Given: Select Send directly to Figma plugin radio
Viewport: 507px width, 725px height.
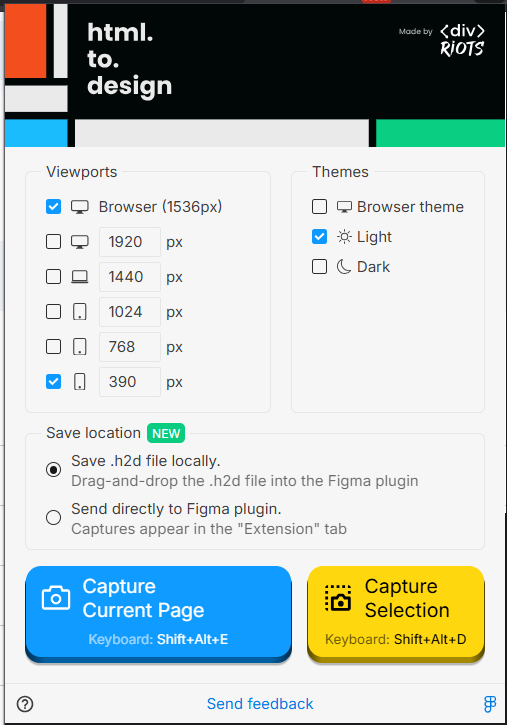Looking at the screenshot, I should [54, 517].
